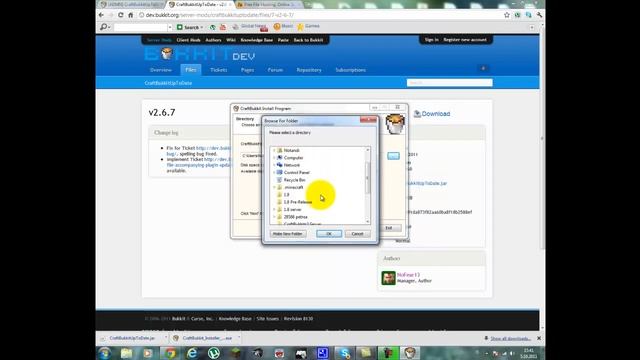Close the downloads bar
Image resolution: width=640 pixels, height=360 pixels.
(539, 338)
